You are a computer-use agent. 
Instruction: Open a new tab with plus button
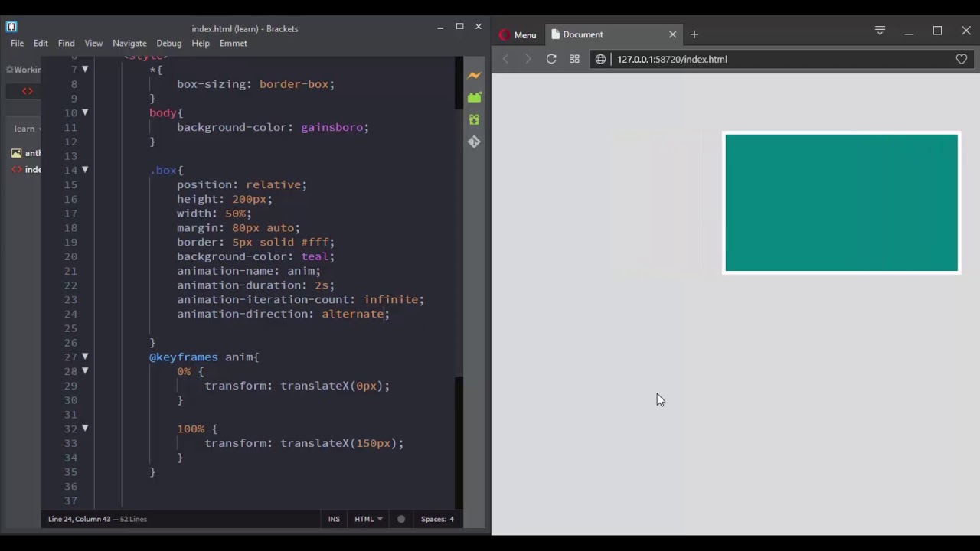(x=694, y=34)
